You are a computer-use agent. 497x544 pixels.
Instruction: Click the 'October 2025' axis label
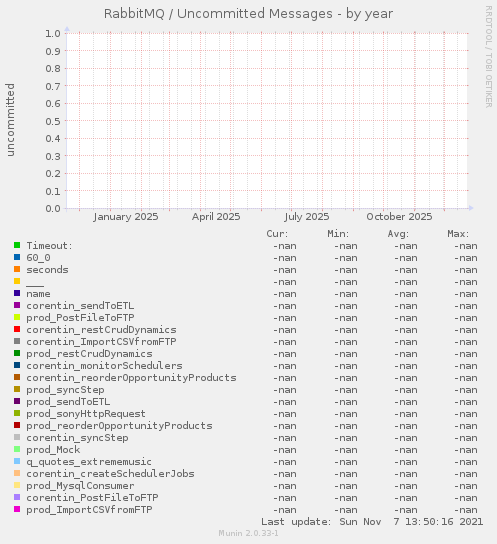point(399,217)
